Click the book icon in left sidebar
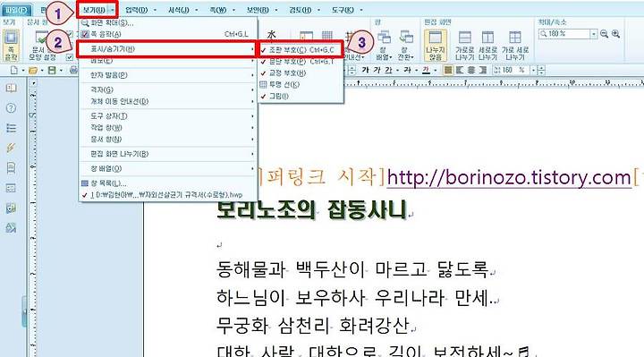 pyautogui.click(x=11, y=88)
